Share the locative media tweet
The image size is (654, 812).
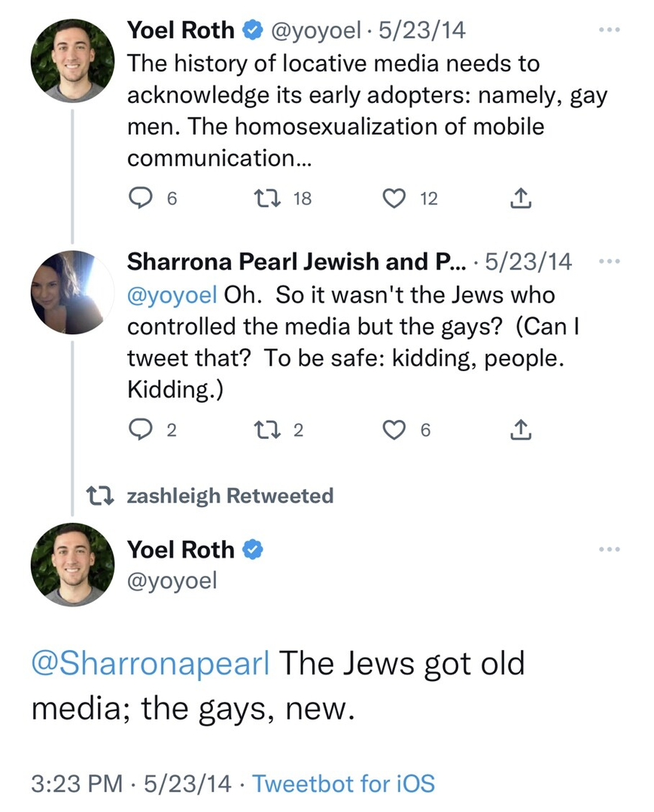[x=521, y=198]
